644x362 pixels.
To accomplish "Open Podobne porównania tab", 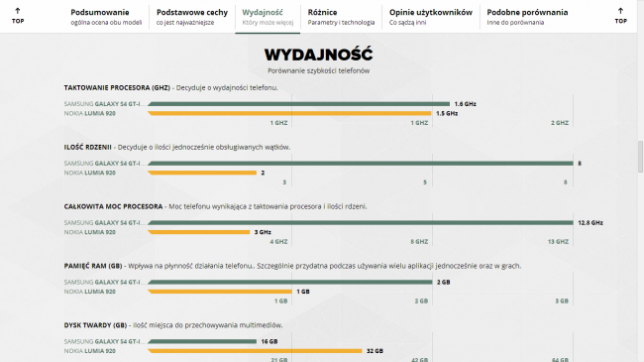I will pyautogui.click(x=527, y=17).
